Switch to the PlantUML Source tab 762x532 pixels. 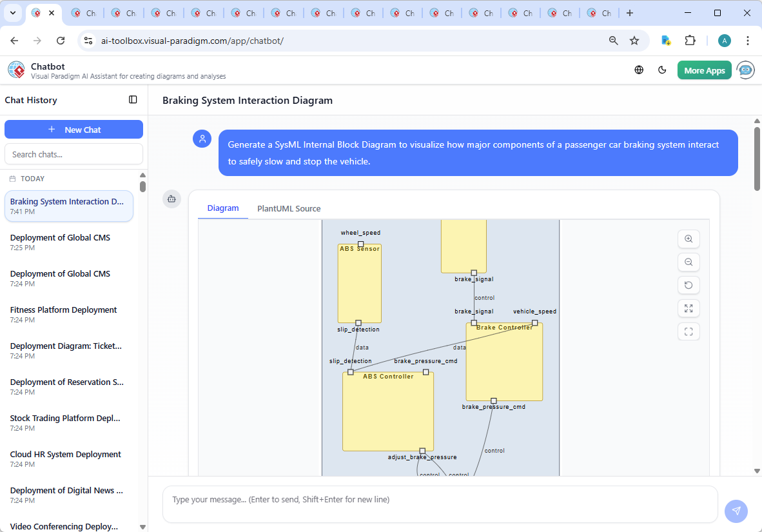(288, 208)
